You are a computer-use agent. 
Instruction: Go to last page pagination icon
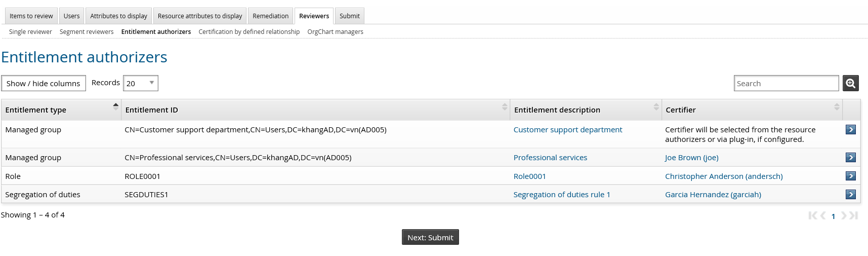(x=854, y=215)
